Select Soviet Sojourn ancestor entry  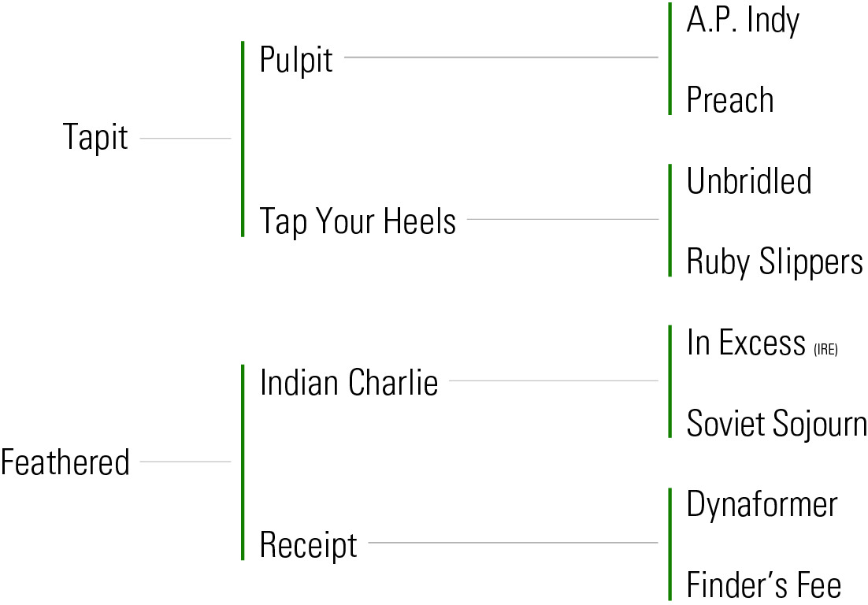776,423
